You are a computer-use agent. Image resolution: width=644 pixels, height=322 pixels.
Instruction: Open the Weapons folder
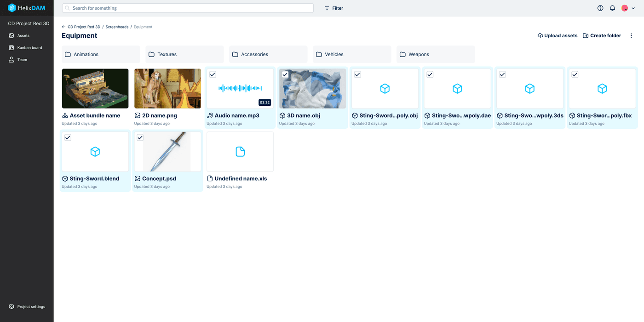(x=436, y=54)
